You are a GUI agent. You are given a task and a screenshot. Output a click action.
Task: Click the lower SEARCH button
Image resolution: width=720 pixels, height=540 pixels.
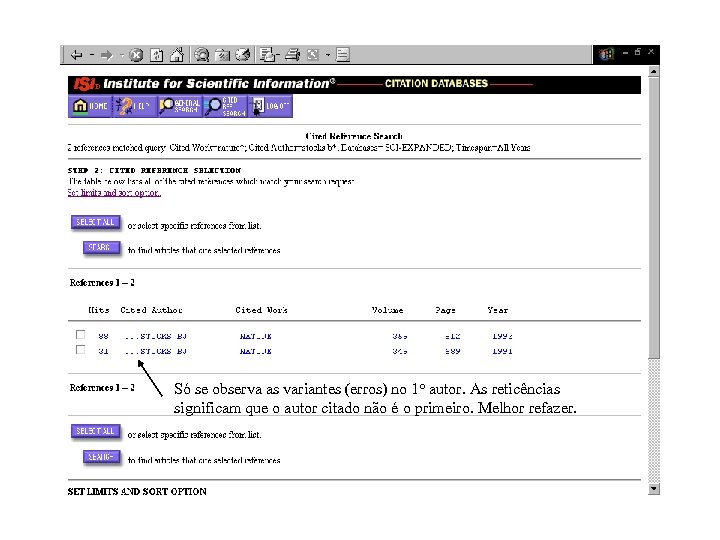pos(101,457)
